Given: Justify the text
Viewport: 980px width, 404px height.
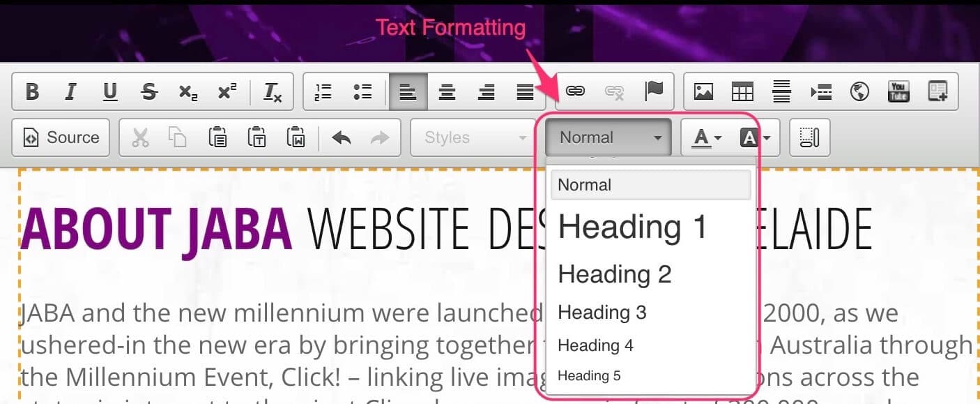Looking at the screenshot, I should click(x=525, y=91).
